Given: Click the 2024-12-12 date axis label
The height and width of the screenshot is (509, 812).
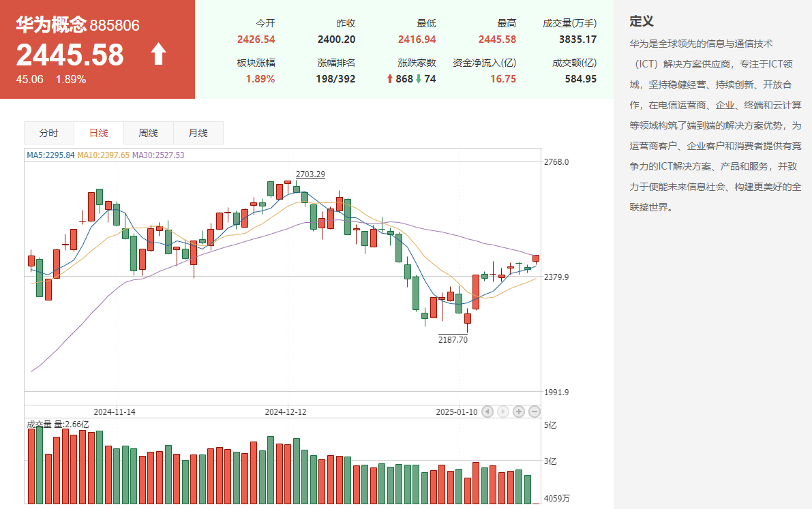Looking at the screenshot, I should point(286,412).
